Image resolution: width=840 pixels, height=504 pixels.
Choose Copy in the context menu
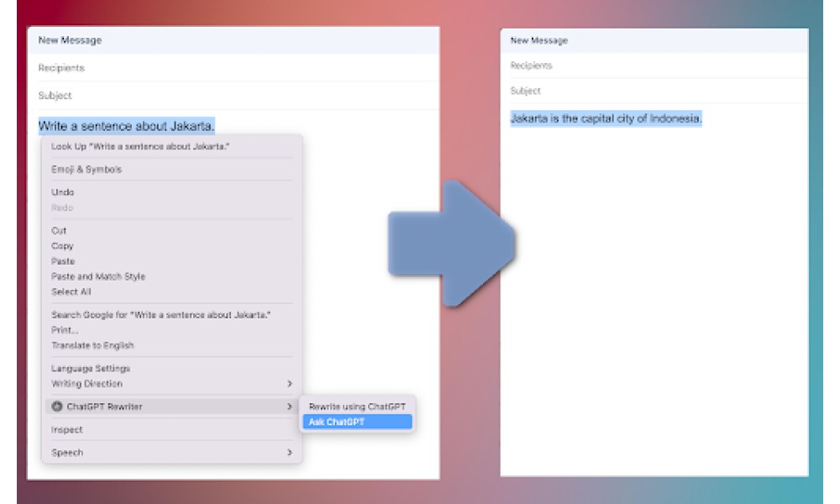pyautogui.click(x=62, y=246)
